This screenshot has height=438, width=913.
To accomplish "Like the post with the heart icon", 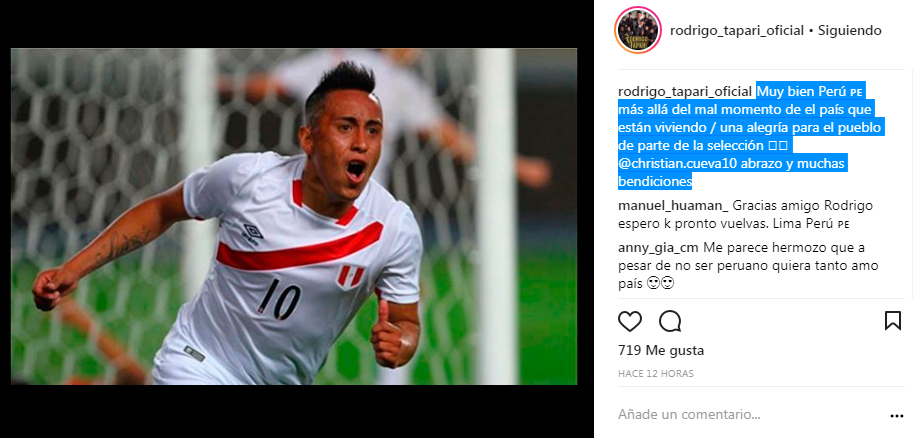I will 629,321.
